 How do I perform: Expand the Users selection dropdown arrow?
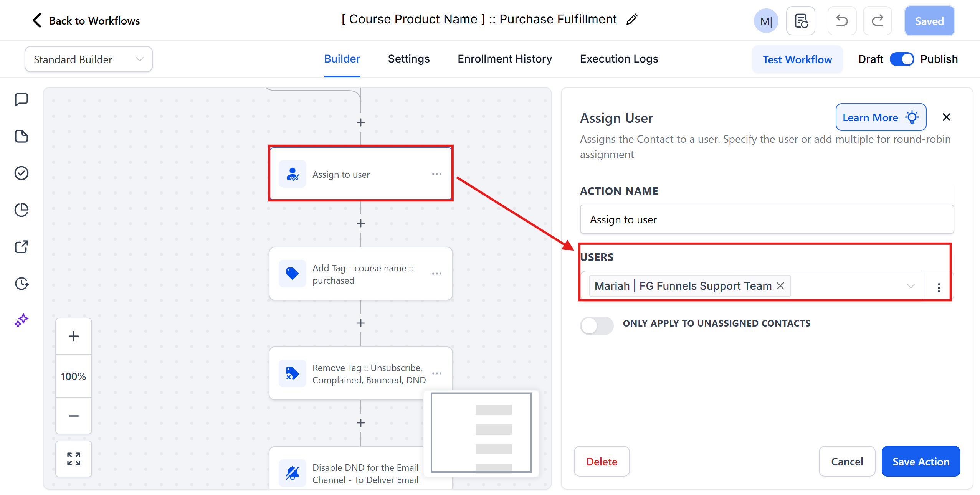[x=911, y=286]
